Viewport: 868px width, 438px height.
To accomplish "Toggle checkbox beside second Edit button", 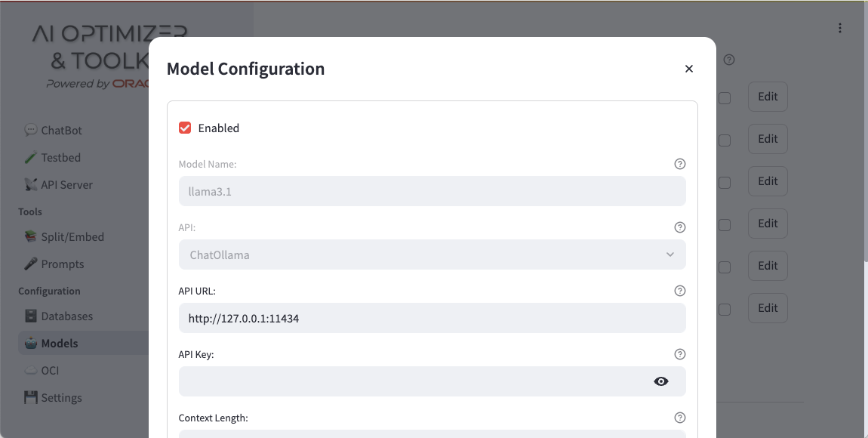I will coord(725,140).
